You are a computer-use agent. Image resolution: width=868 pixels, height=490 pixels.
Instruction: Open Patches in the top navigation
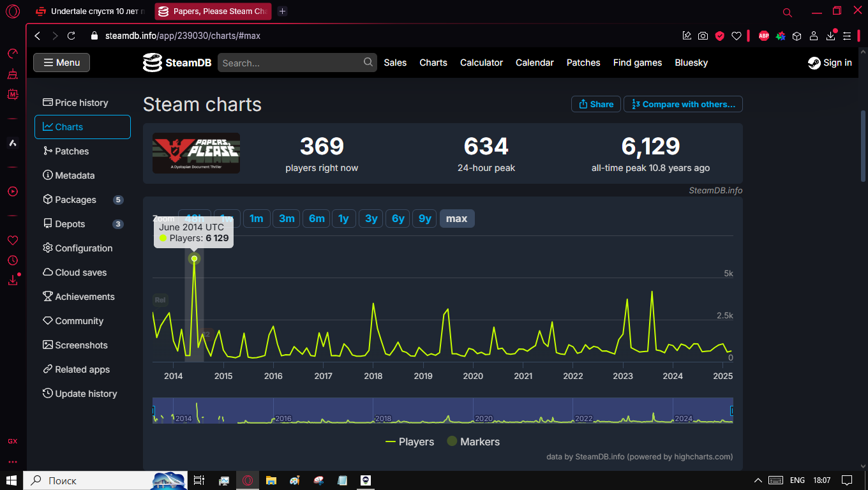[583, 63]
